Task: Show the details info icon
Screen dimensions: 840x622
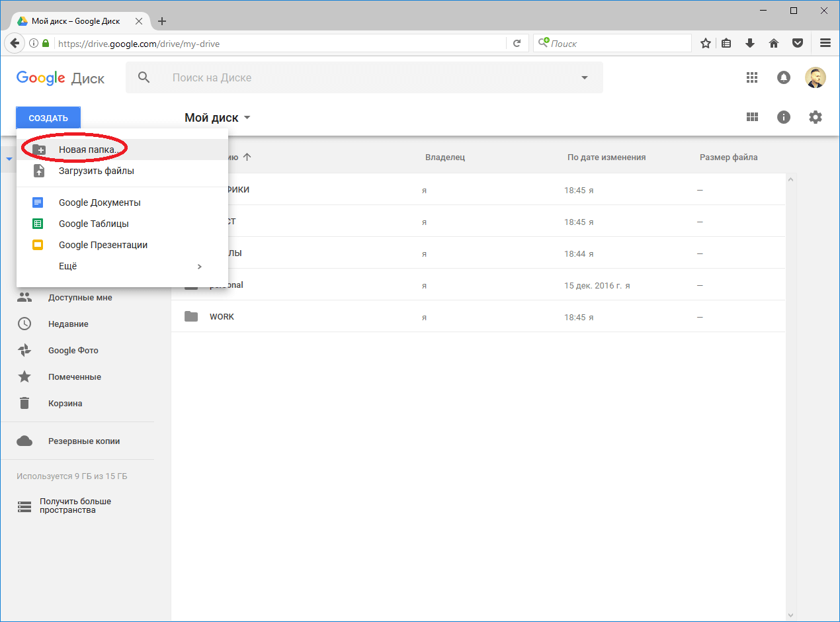Action: [x=784, y=117]
